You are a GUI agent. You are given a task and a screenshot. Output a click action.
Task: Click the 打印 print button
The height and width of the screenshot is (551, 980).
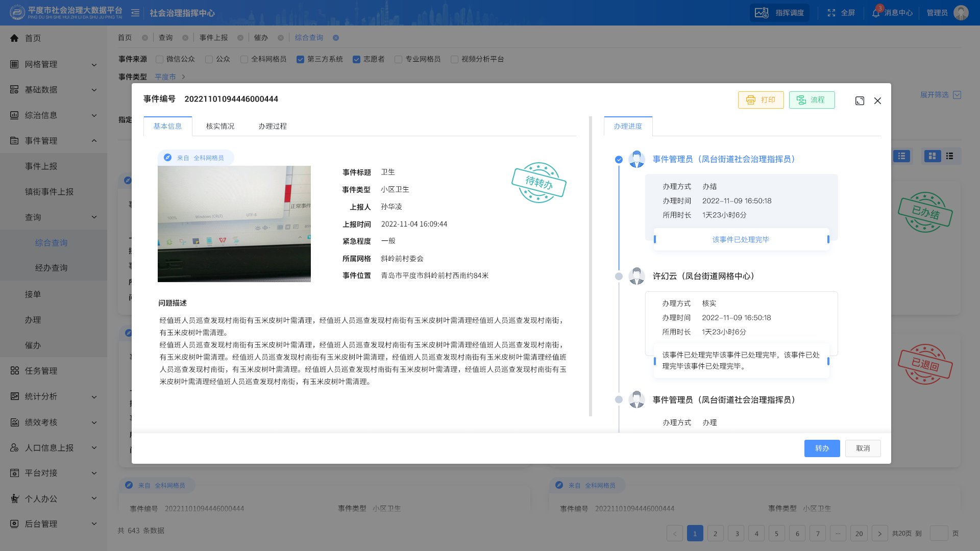(761, 100)
